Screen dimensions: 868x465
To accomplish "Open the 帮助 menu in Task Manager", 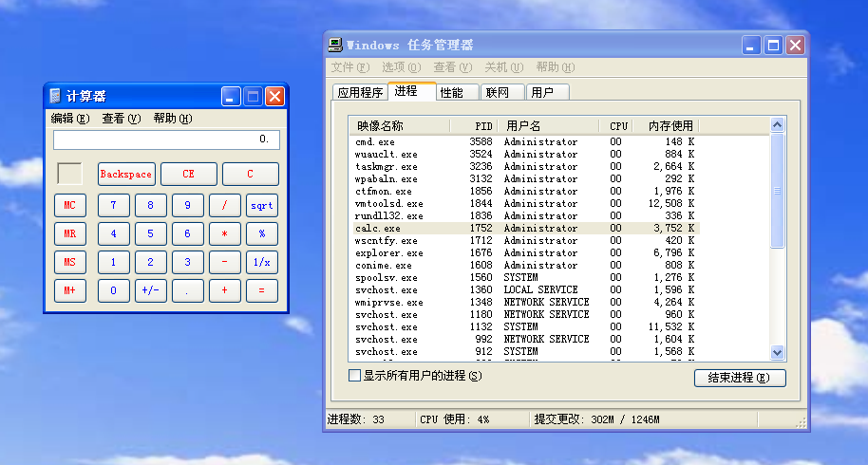I will pos(556,67).
